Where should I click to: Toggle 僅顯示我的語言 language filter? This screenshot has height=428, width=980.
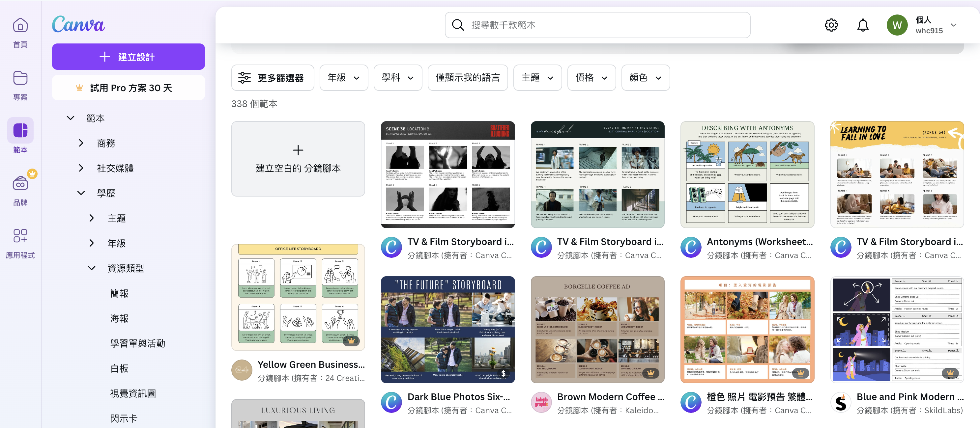467,78
